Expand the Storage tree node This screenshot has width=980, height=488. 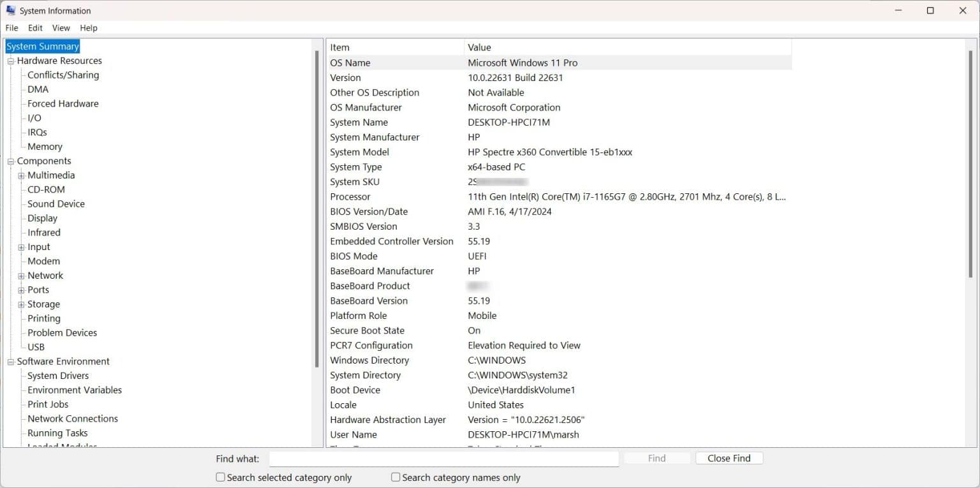21,304
